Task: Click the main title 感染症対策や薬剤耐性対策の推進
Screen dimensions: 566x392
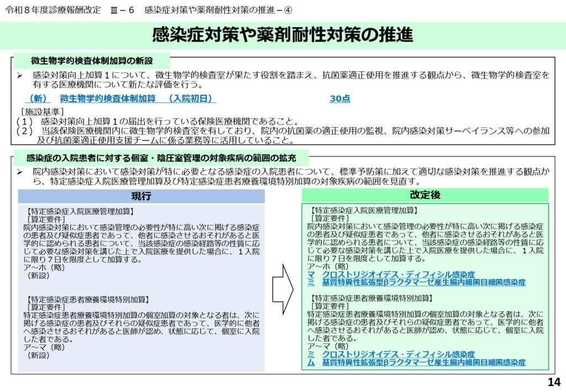Action: (x=282, y=35)
